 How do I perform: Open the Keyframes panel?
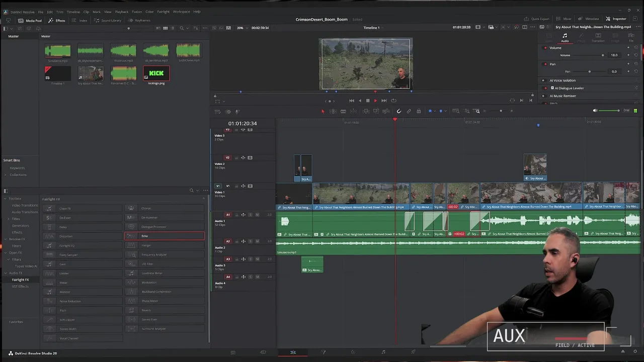coord(139,21)
